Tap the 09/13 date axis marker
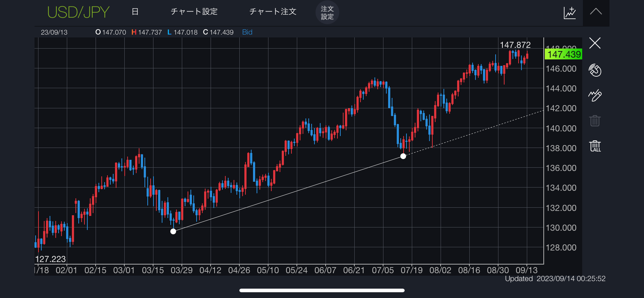 click(x=526, y=270)
